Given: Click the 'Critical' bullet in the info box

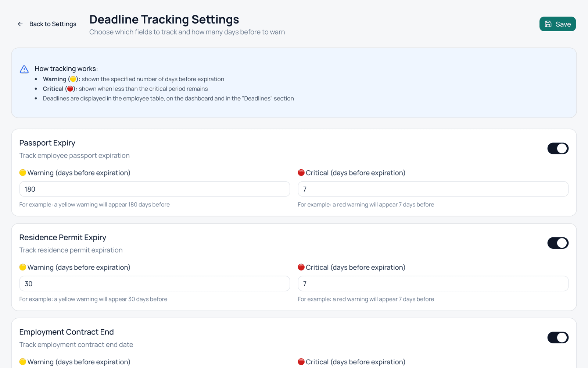Looking at the screenshot, I should pos(125,89).
